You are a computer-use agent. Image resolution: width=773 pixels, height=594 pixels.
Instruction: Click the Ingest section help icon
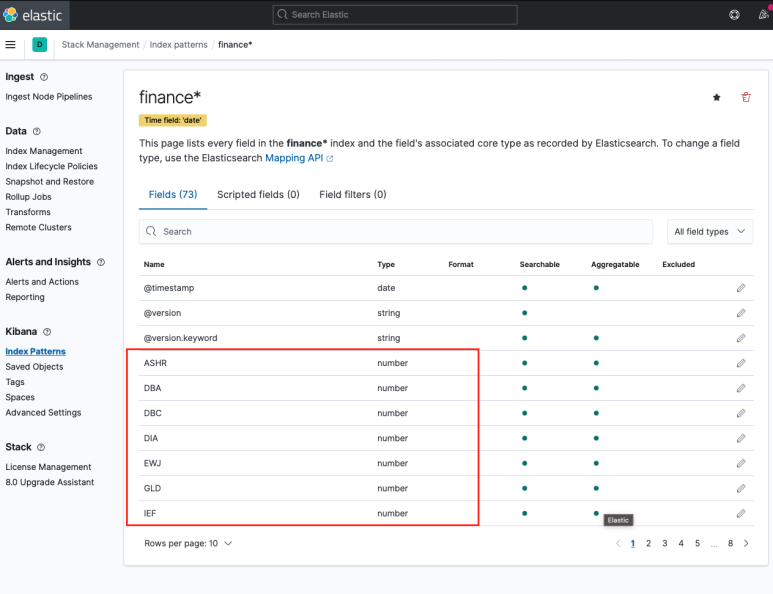tap(44, 77)
